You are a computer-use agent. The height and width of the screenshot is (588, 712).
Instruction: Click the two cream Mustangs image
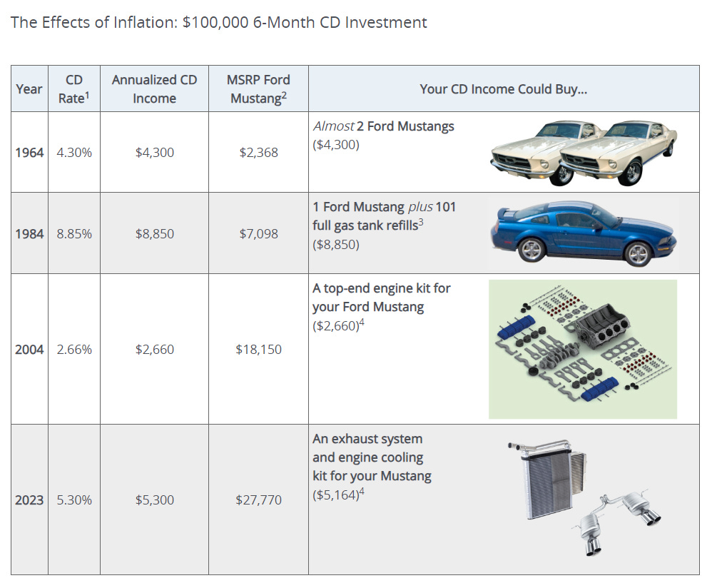click(584, 153)
